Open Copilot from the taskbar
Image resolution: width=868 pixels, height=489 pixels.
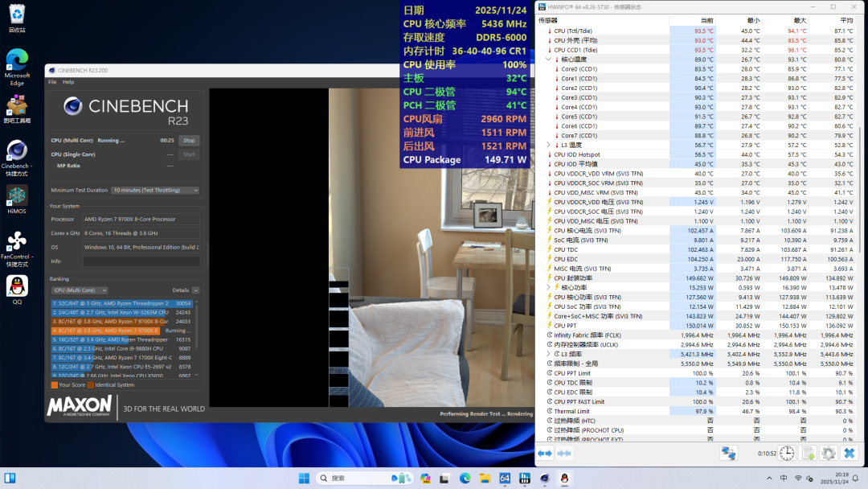pyautogui.click(x=425, y=478)
